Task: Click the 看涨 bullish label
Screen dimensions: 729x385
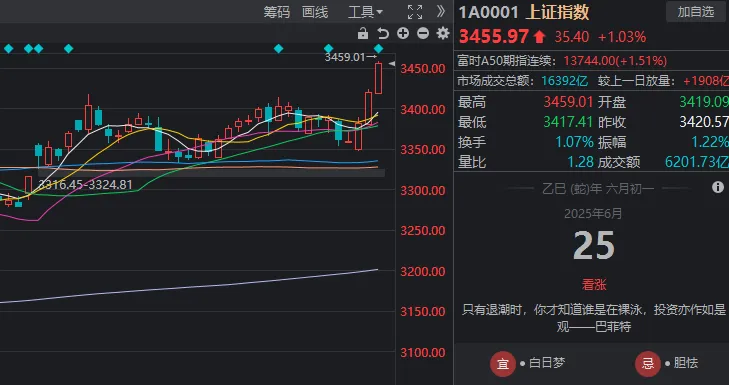Action: tap(594, 285)
